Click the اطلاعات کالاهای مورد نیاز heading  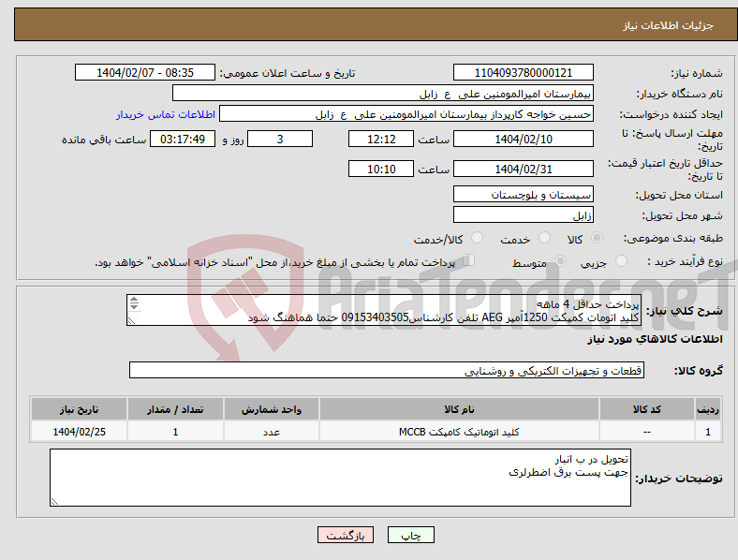point(655,339)
